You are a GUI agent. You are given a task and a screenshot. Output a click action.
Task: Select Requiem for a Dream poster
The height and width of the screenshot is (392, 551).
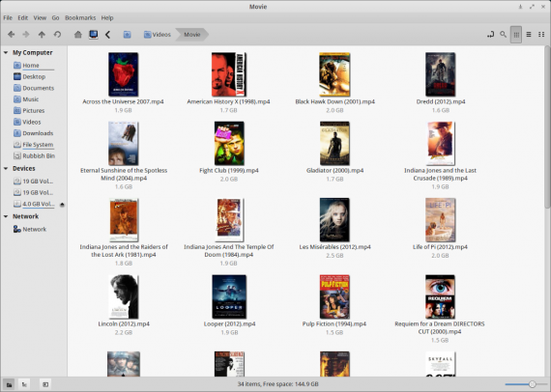(440, 296)
